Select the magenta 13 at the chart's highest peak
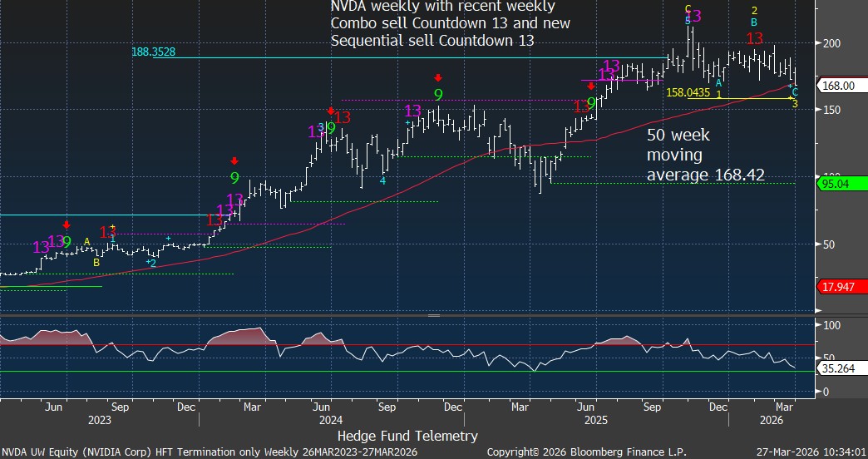The image size is (868, 459). pos(693,16)
